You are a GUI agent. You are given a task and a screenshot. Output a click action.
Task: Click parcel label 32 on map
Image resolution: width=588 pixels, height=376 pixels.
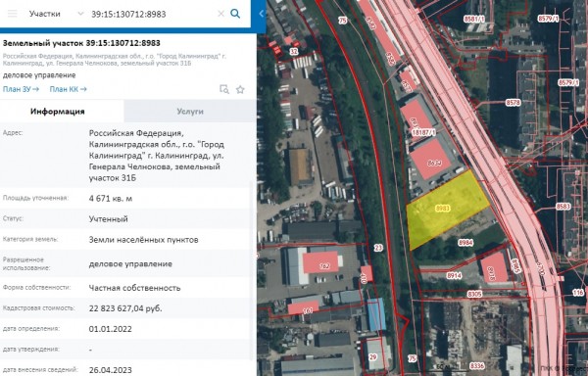click(x=294, y=52)
